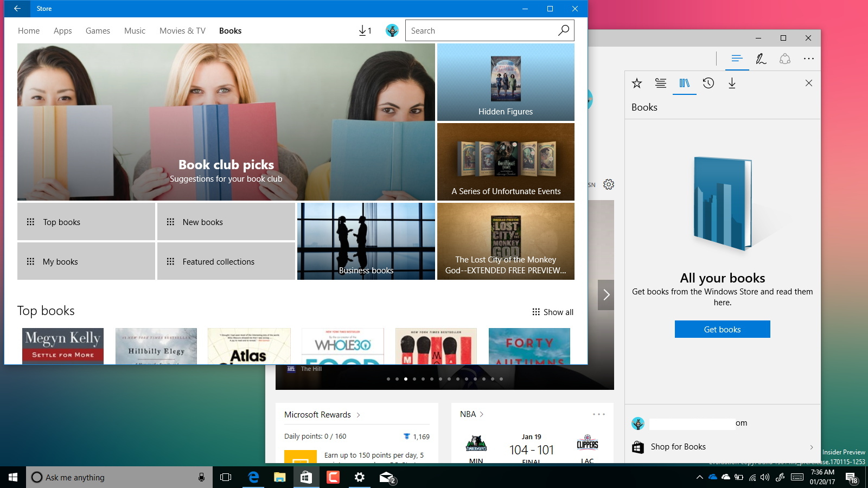Click the Get books button

coord(722,329)
